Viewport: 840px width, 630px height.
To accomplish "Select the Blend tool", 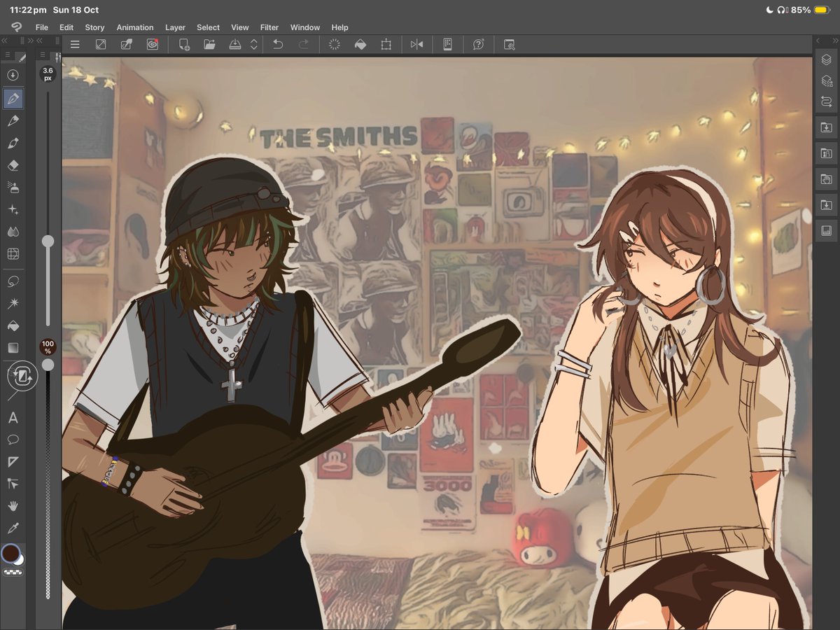I will point(13,232).
